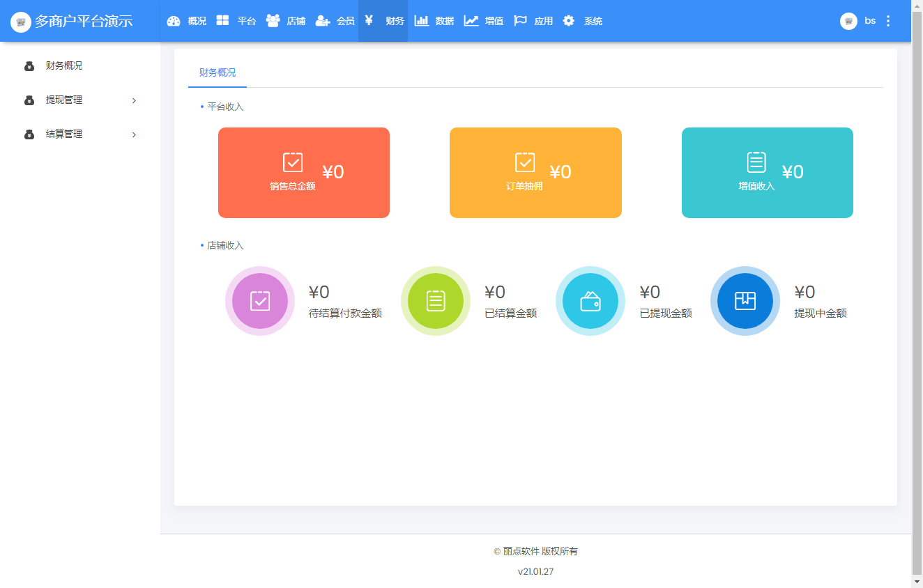923x588 pixels.
Task: Click the 平台收入 section heading
Action: (225, 107)
